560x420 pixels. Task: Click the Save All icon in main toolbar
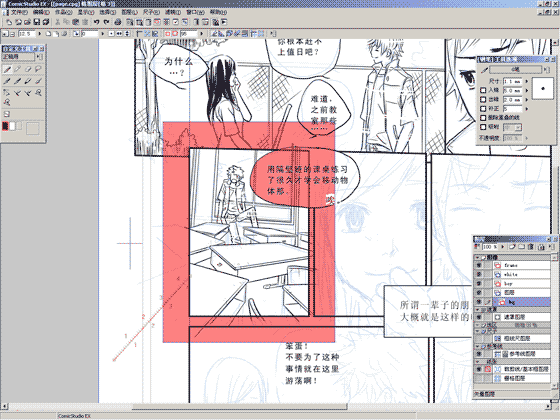(46, 22)
